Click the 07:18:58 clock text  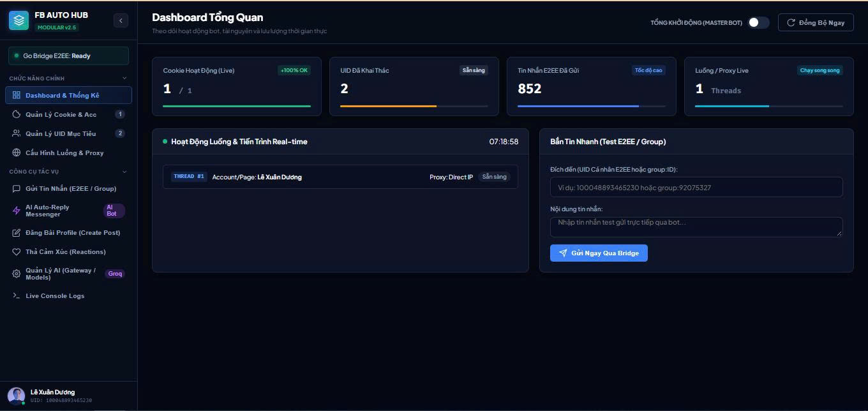click(x=504, y=142)
